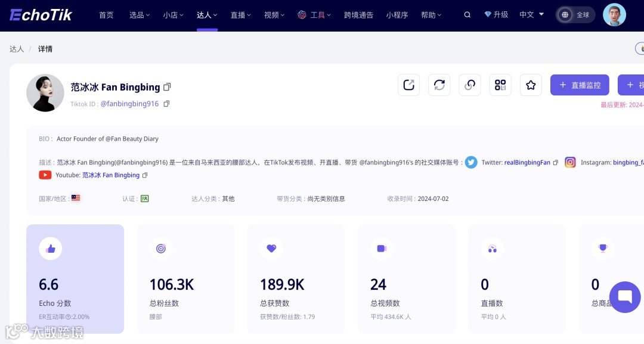This screenshot has height=344, width=644.
Task: Click 尚无类别信息 category text
Action: point(326,199)
